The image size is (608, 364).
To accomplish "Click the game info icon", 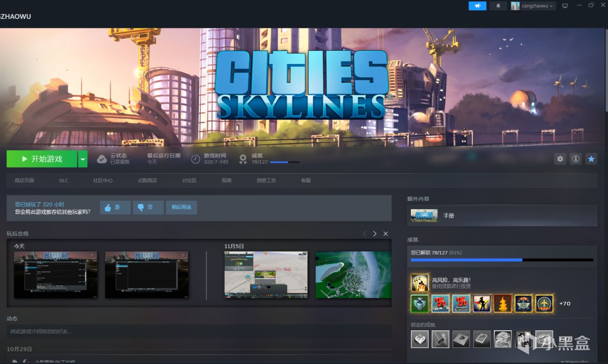I will click(x=576, y=159).
